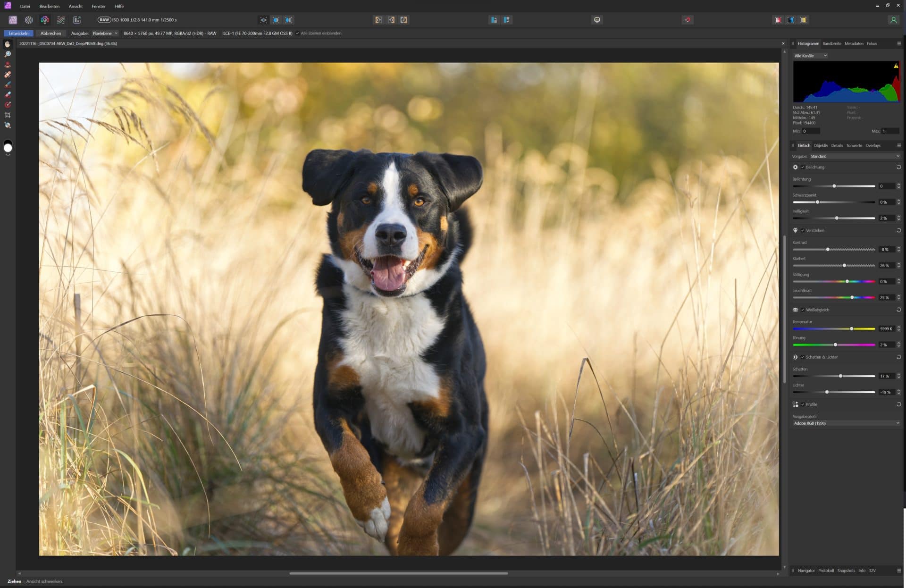Click the Entwickeln button
This screenshot has width=906, height=588.
[x=19, y=34]
